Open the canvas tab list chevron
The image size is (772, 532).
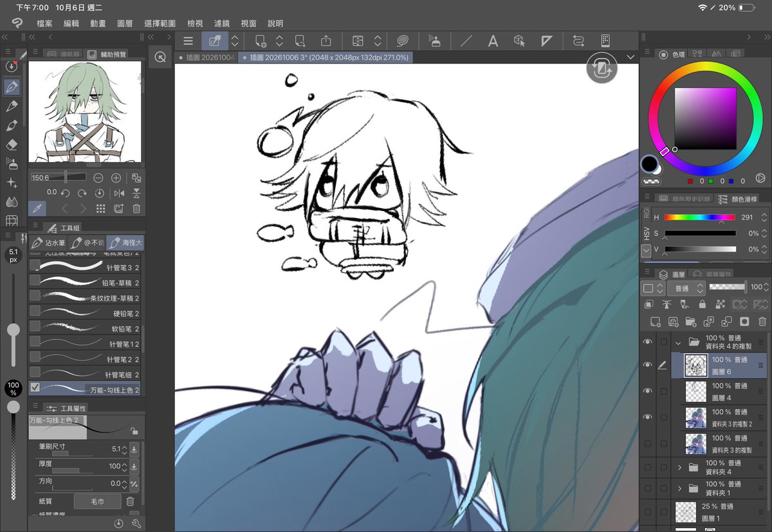[x=630, y=57]
